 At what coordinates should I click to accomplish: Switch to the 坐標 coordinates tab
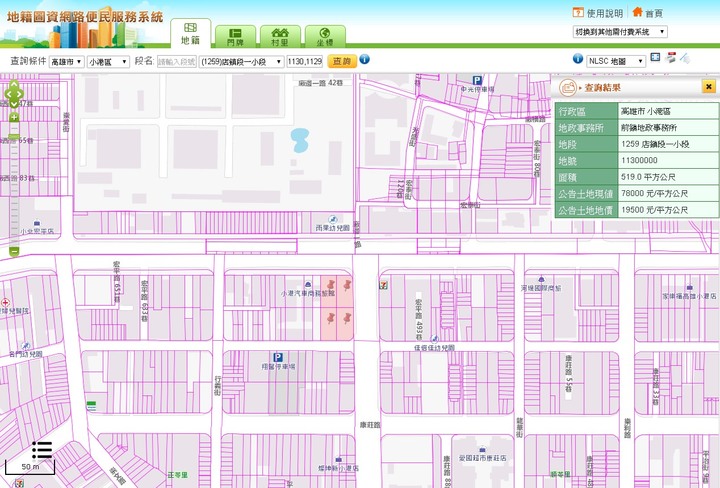pos(325,36)
